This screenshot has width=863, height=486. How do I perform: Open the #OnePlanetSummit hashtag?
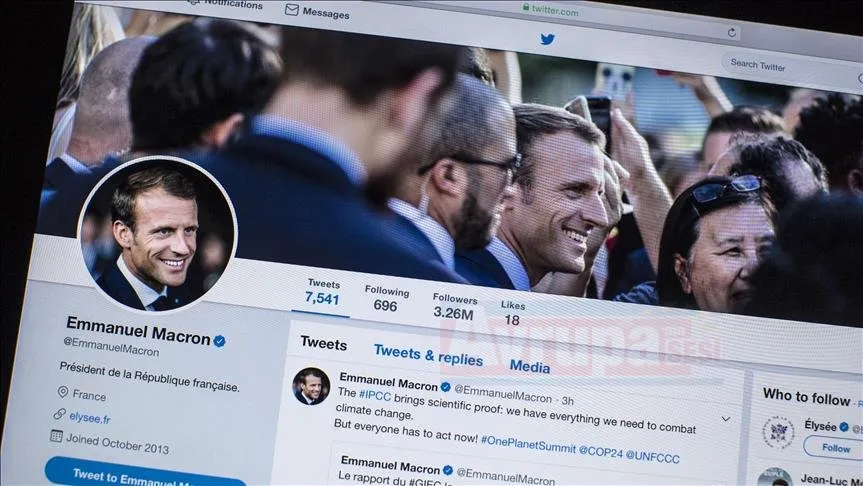pos(528,445)
